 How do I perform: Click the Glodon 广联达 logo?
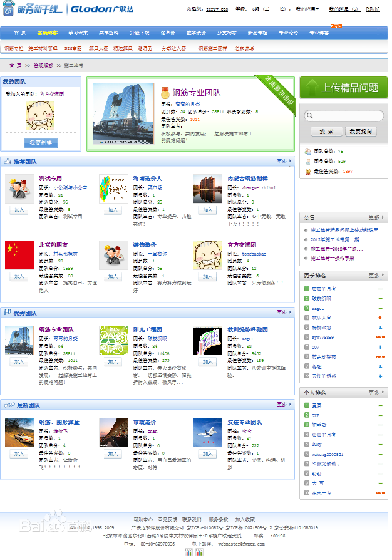point(101,9)
